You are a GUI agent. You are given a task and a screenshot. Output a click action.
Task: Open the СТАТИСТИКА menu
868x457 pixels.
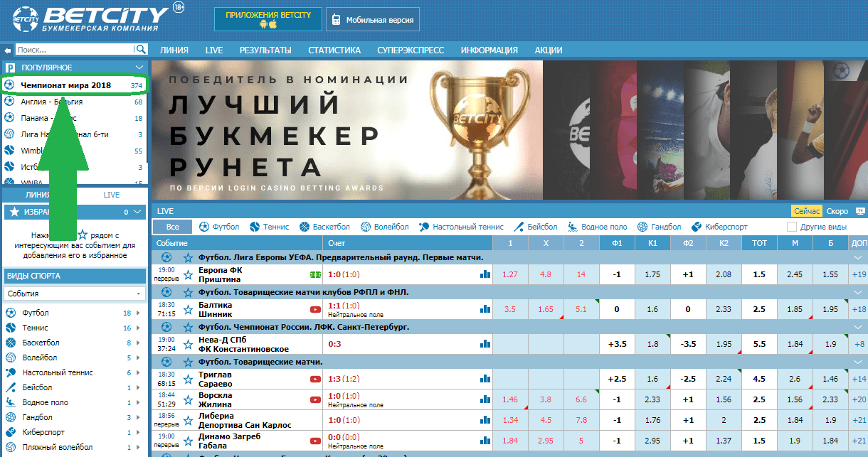(334, 50)
